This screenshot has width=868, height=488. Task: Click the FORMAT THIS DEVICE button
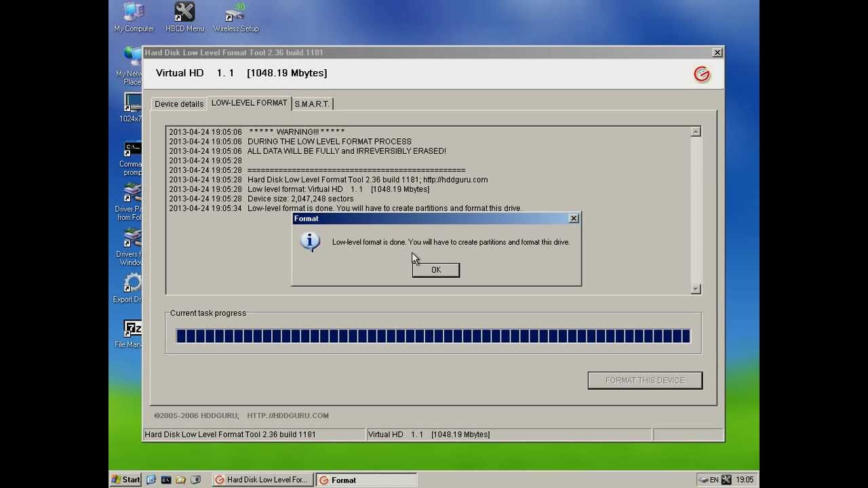(645, 380)
